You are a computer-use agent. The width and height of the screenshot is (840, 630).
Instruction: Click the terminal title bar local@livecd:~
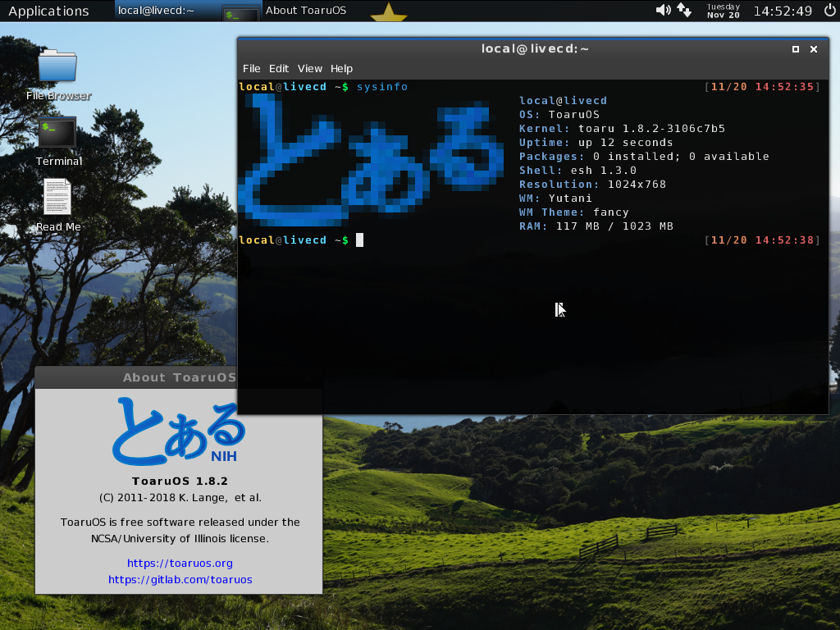point(535,49)
